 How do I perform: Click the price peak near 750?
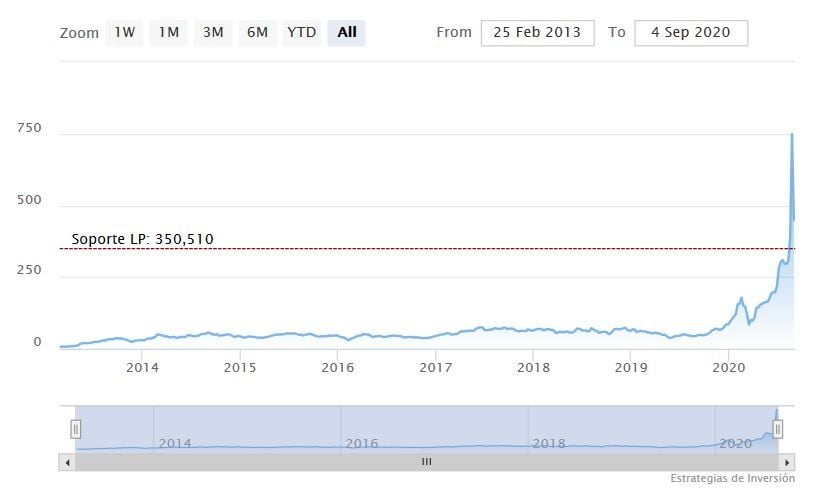(x=792, y=135)
